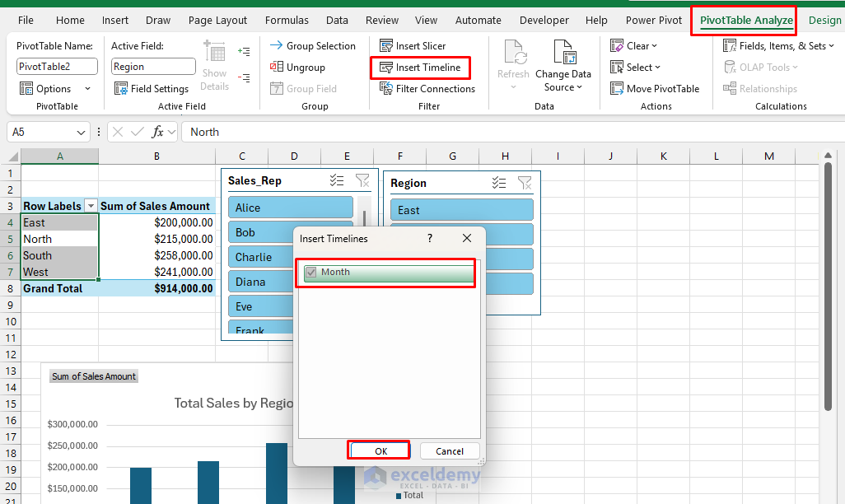Open the Formulas menu tab

287,20
